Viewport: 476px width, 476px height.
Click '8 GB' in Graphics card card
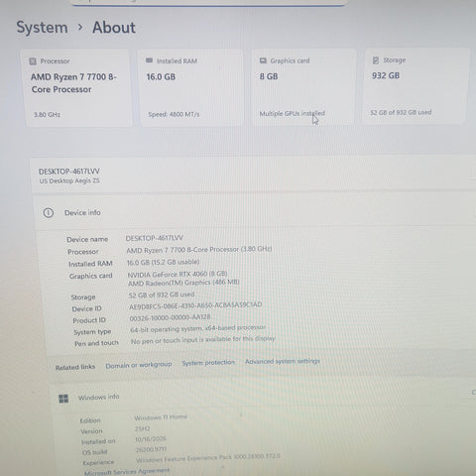click(x=269, y=76)
